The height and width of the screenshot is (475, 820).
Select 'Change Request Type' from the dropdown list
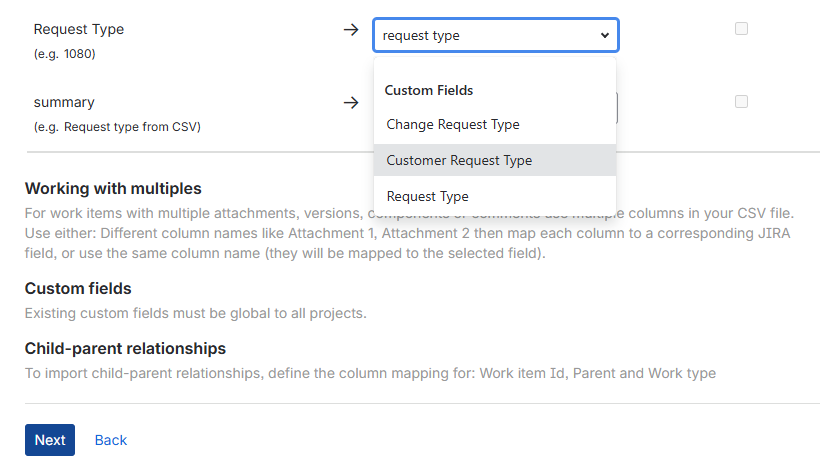[453, 125]
